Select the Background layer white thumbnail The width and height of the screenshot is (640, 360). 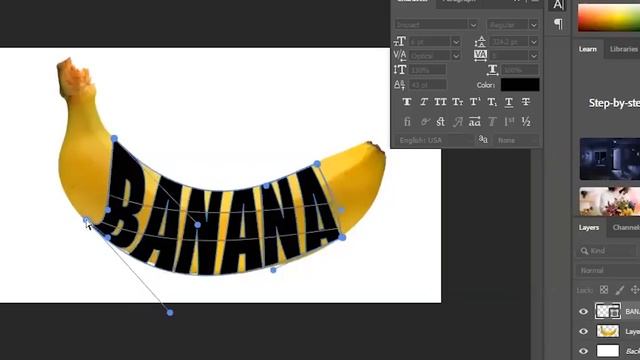point(608,351)
